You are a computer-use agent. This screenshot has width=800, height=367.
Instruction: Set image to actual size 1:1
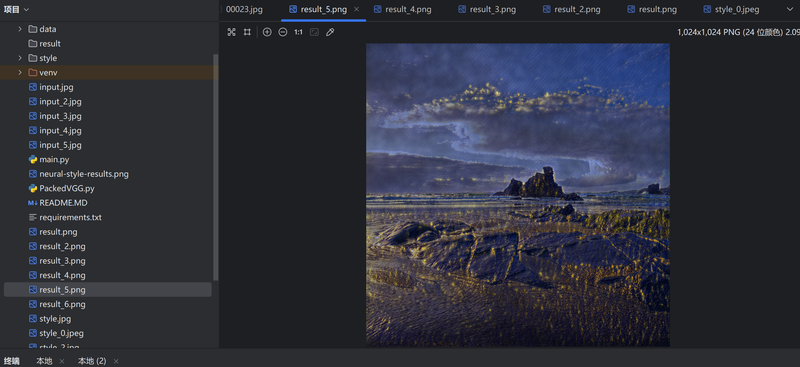point(298,32)
